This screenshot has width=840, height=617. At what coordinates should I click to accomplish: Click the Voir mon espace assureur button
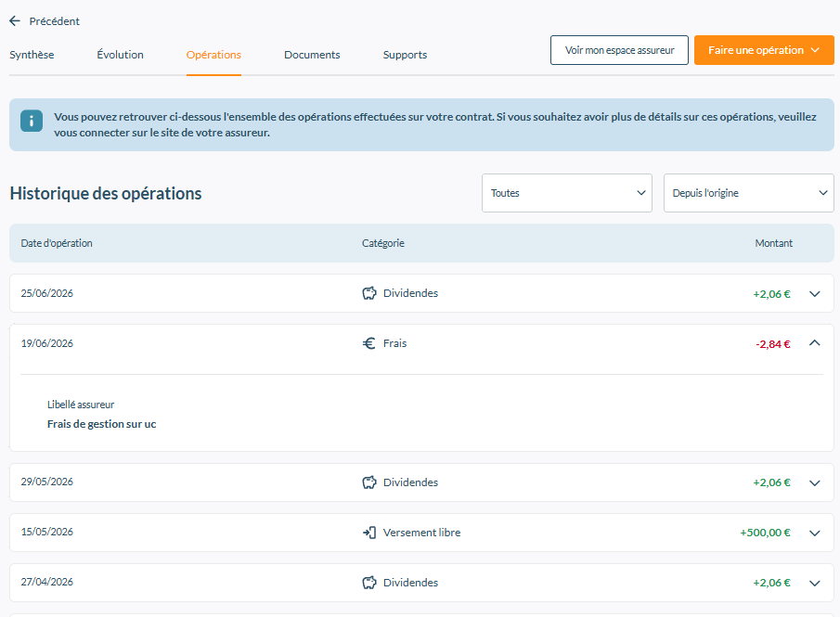click(619, 50)
